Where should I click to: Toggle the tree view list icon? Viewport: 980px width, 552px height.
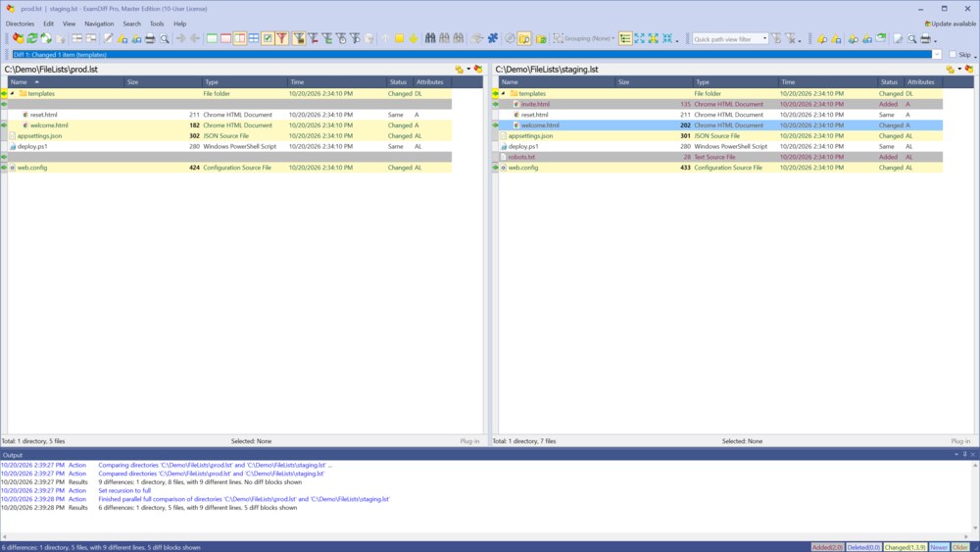pyautogui.click(x=625, y=39)
